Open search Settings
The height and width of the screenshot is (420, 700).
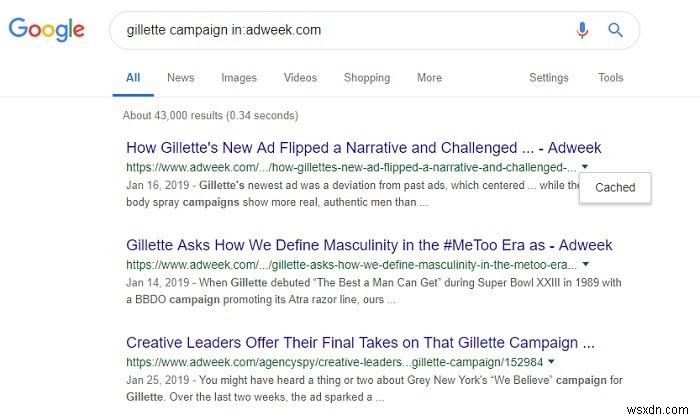point(548,78)
